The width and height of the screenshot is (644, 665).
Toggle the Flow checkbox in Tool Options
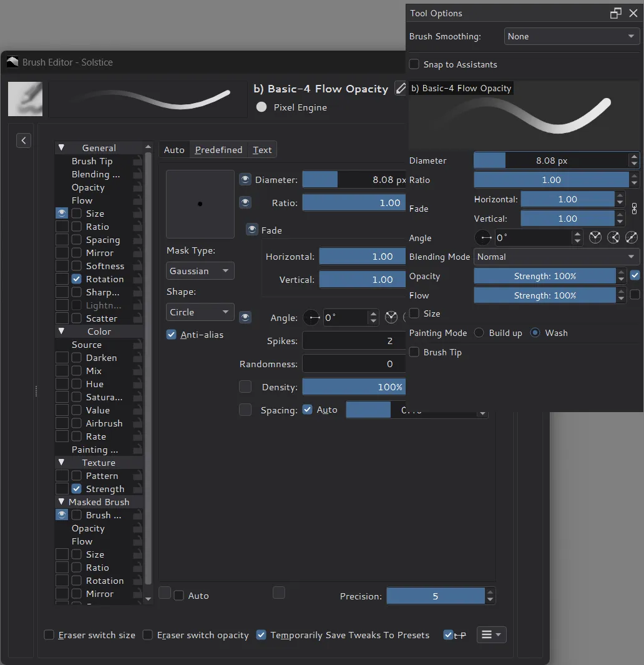(x=635, y=294)
